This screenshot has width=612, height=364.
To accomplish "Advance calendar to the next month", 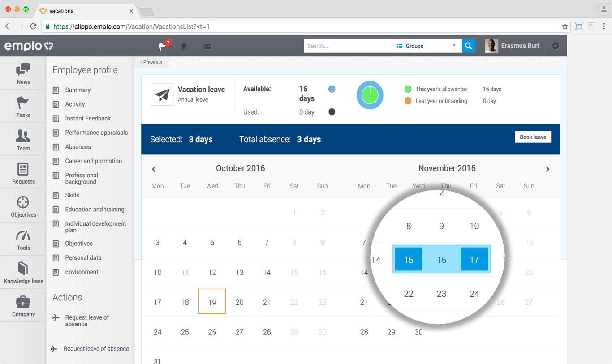I will 547,169.
